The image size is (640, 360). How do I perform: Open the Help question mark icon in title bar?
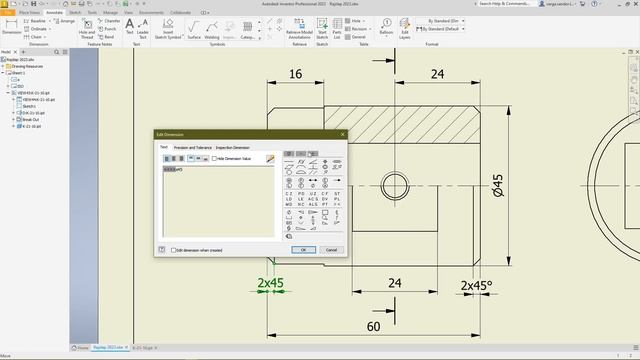click(x=594, y=4)
